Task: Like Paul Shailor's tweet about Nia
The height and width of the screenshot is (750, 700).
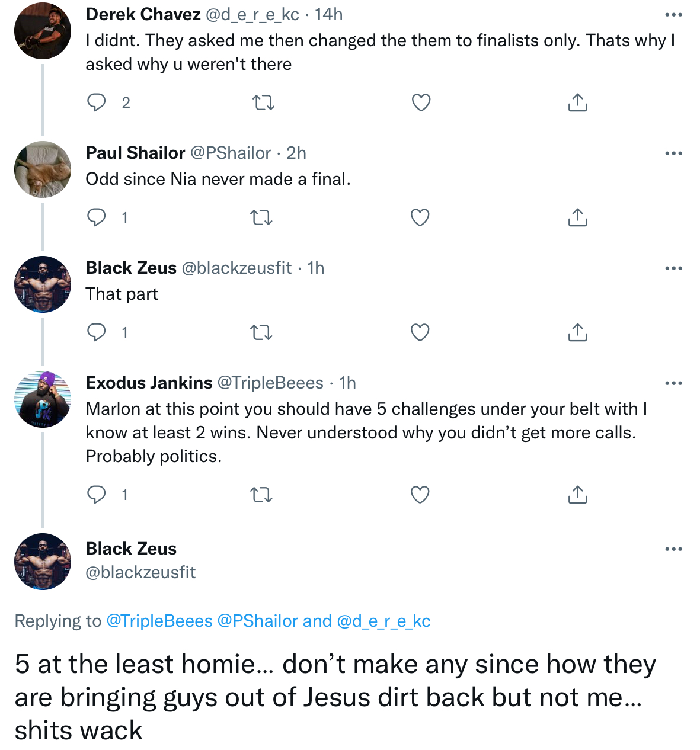Action: tap(420, 218)
